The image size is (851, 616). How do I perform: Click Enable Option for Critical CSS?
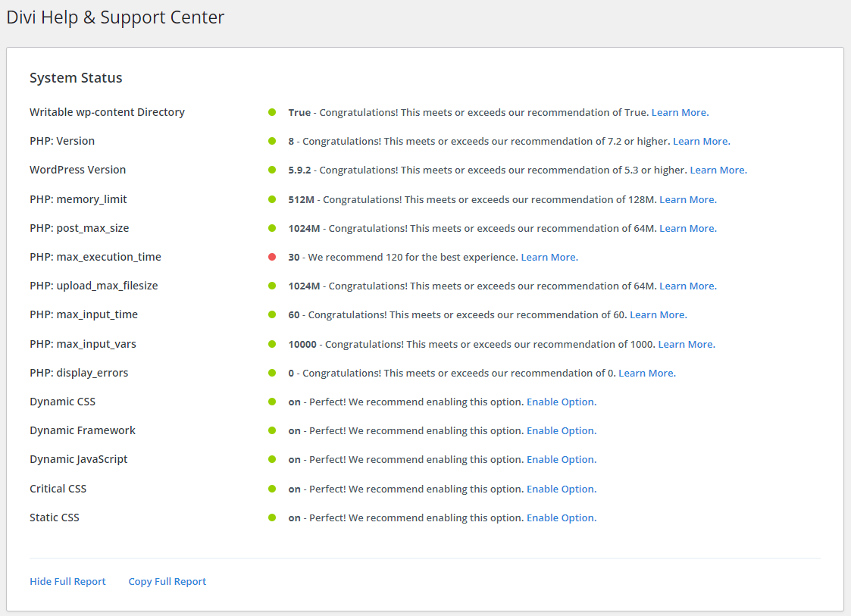point(562,489)
